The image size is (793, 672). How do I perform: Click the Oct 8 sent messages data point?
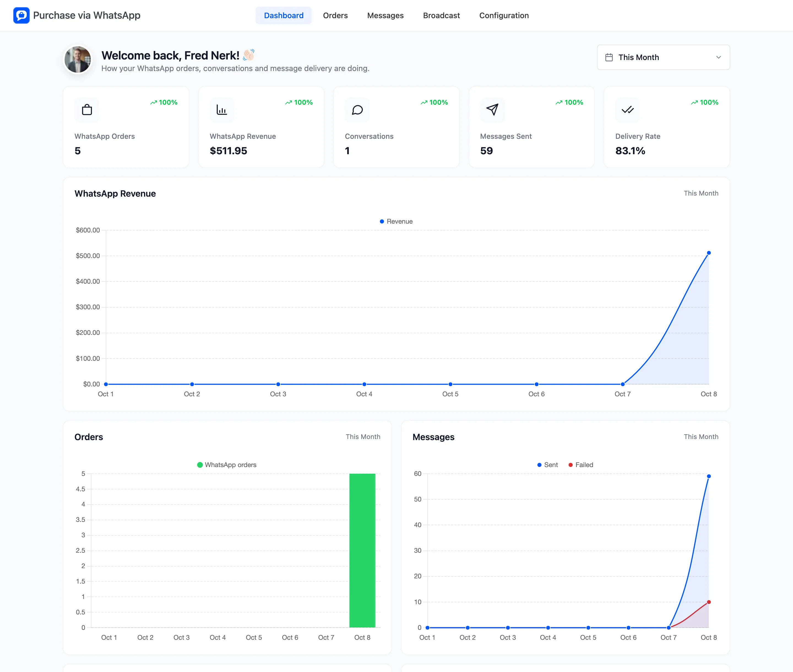[708, 476]
